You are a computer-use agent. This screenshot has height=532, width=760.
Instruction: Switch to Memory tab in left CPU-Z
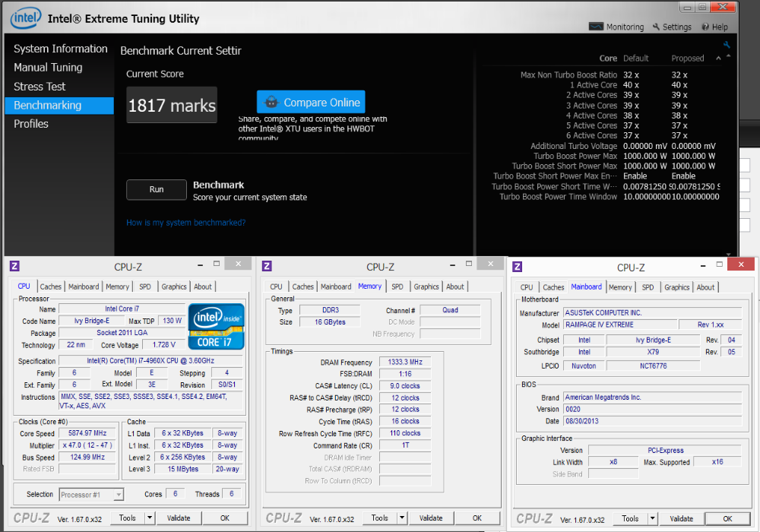point(117,287)
